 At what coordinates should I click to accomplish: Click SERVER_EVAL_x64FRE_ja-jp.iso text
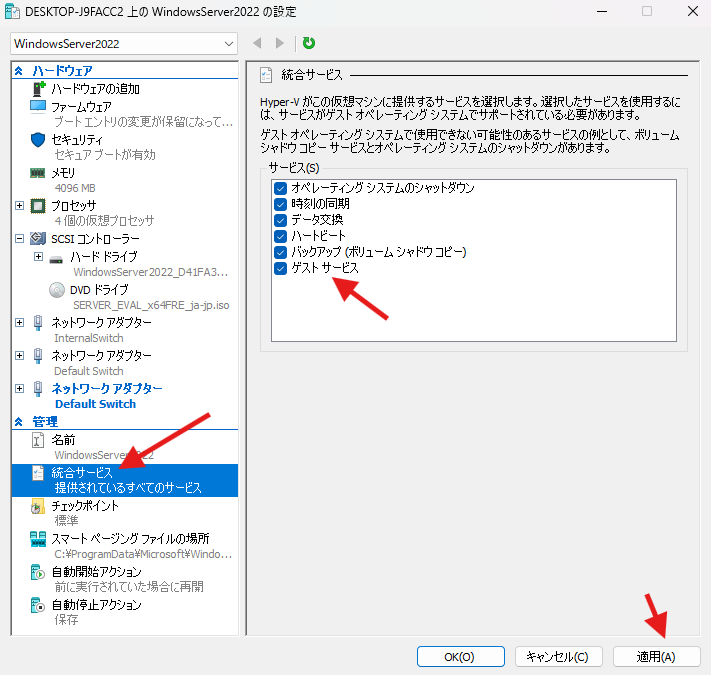(151, 305)
